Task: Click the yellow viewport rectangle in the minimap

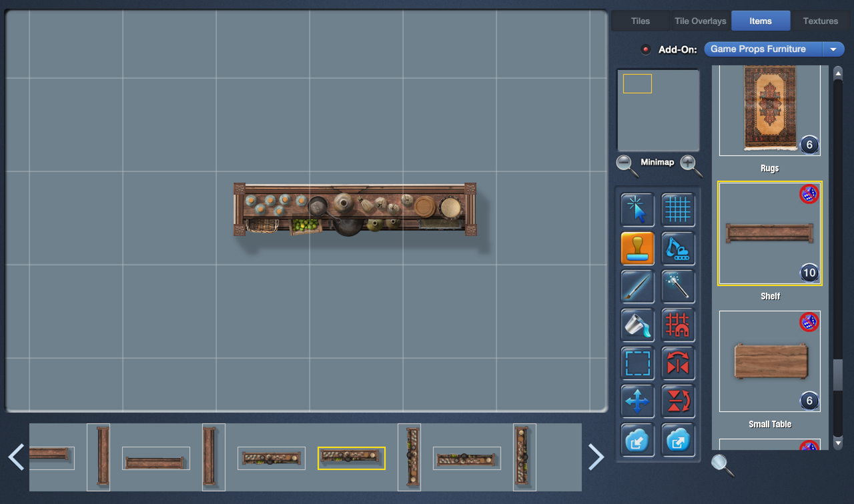Action: click(637, 83)
